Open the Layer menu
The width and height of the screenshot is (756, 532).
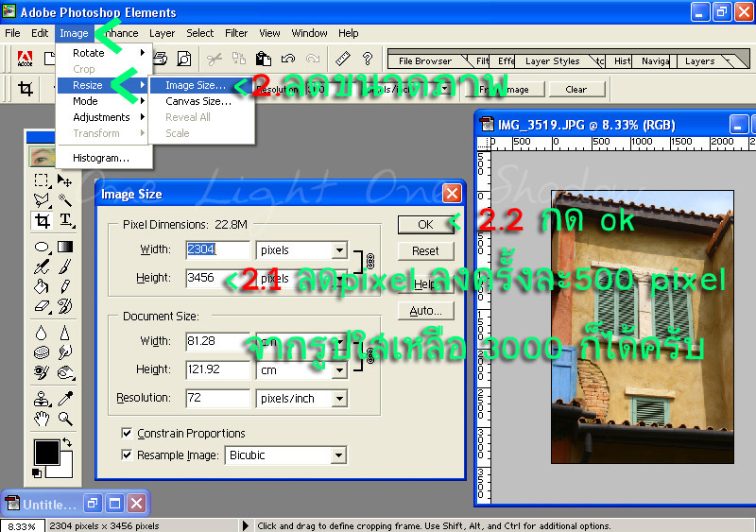coord(162,33)
